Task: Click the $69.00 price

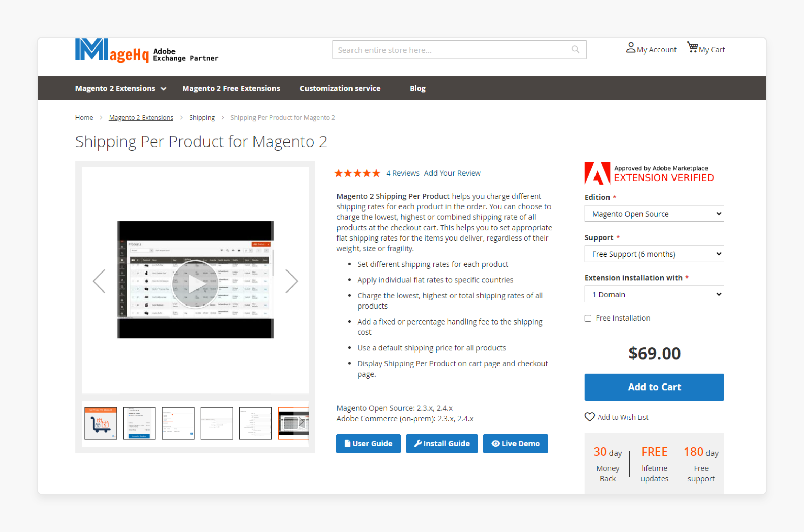Action: tap(654, 353)
